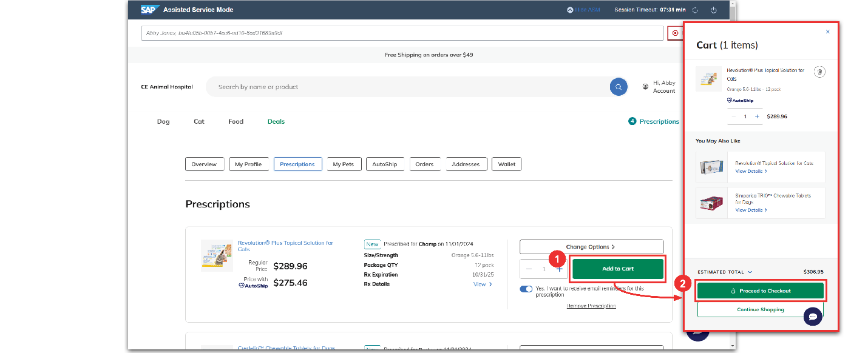Click the ASM power sign-out icon
Screen dimensions: 868x353
[x=714, y=10]
